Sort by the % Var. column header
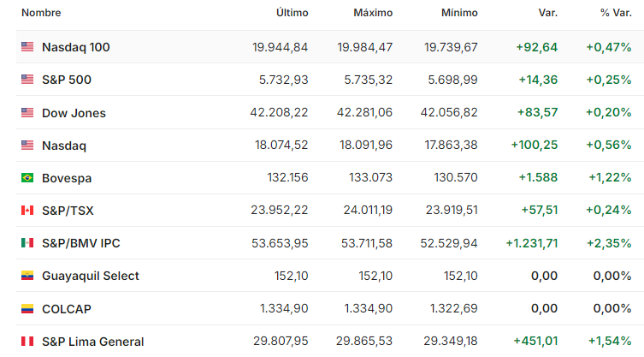Image resolution: width=644 pixels, height=357 pixels. tap(615, 14)
